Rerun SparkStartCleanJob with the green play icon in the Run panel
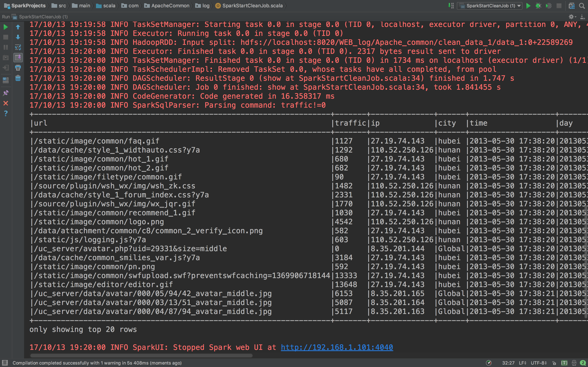 click(x=6, y=27)
